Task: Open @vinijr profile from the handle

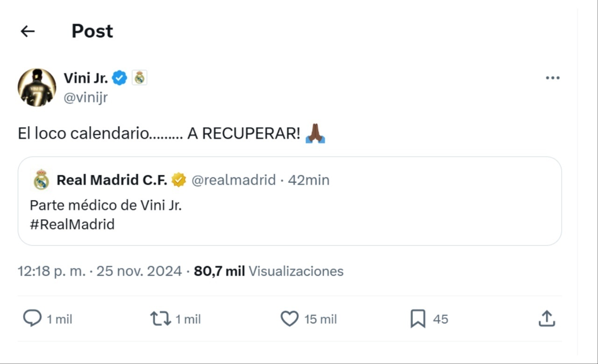Action: (x=85, y=97)
